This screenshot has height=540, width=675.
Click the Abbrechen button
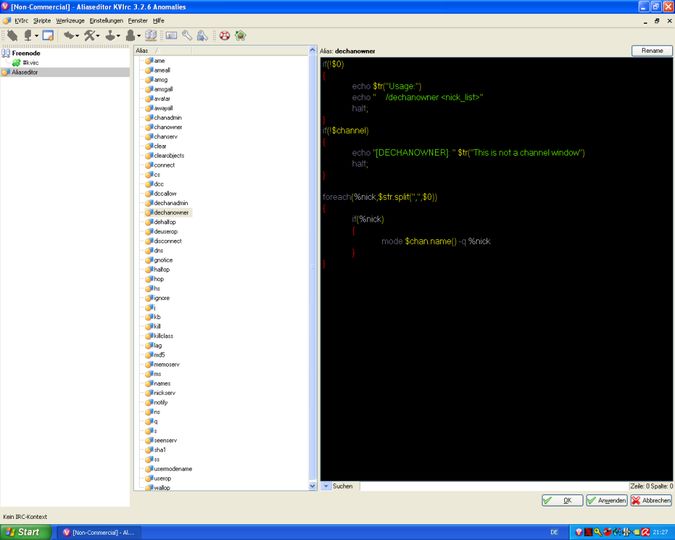[651, 500]
